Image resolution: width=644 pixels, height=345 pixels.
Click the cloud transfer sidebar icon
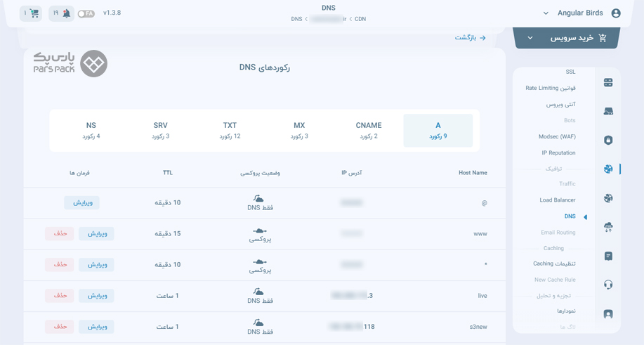point(608,227)
